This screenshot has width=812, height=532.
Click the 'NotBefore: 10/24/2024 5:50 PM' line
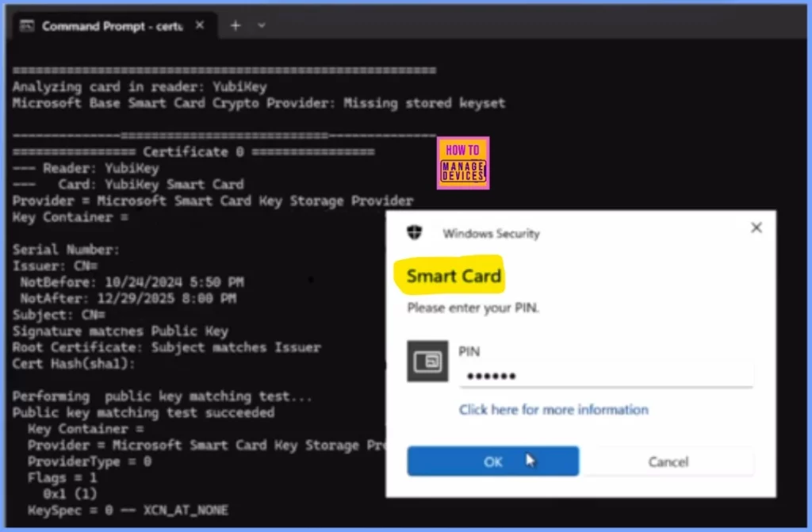click(x=132, y=282)
